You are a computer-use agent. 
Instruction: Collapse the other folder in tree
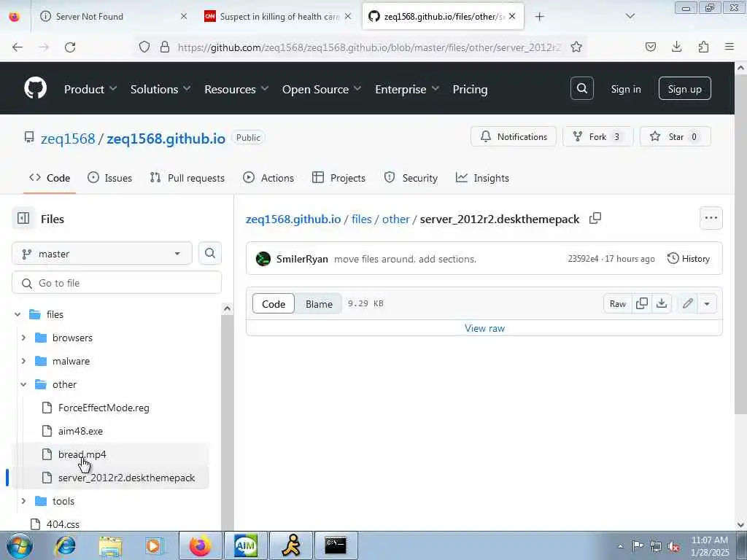23,384
